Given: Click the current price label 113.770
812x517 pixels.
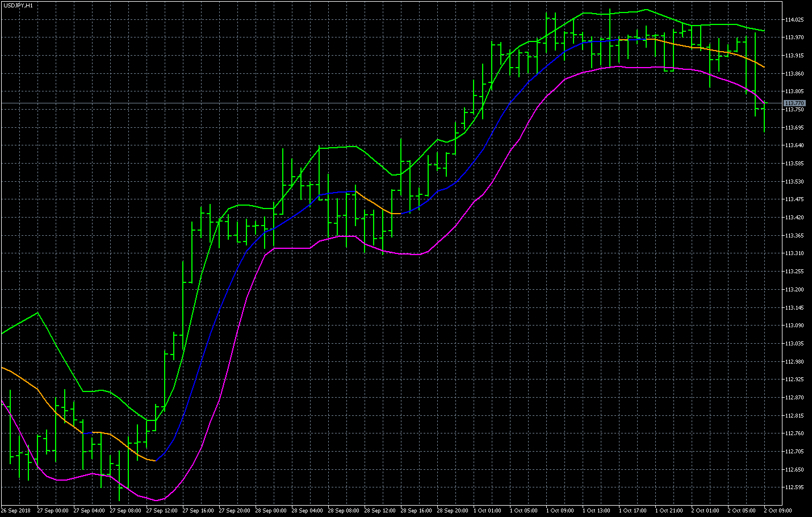Looking at the screenshot, I should tap(794, 103).
